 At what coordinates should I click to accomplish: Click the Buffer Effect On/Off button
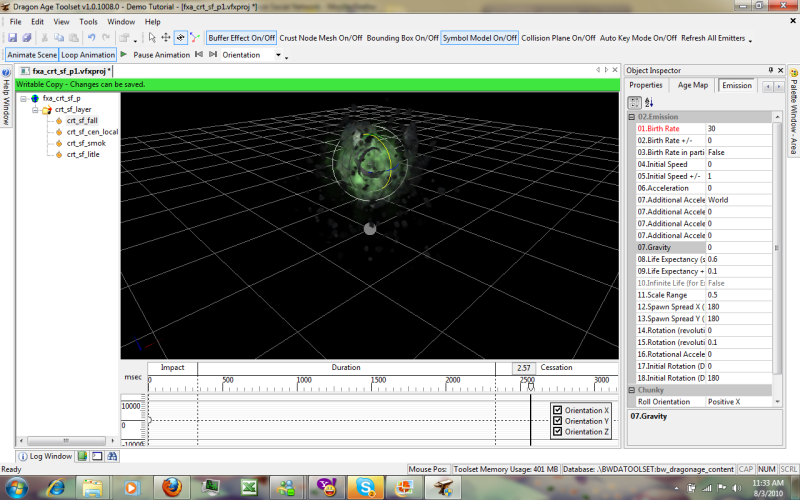point(241,38)
